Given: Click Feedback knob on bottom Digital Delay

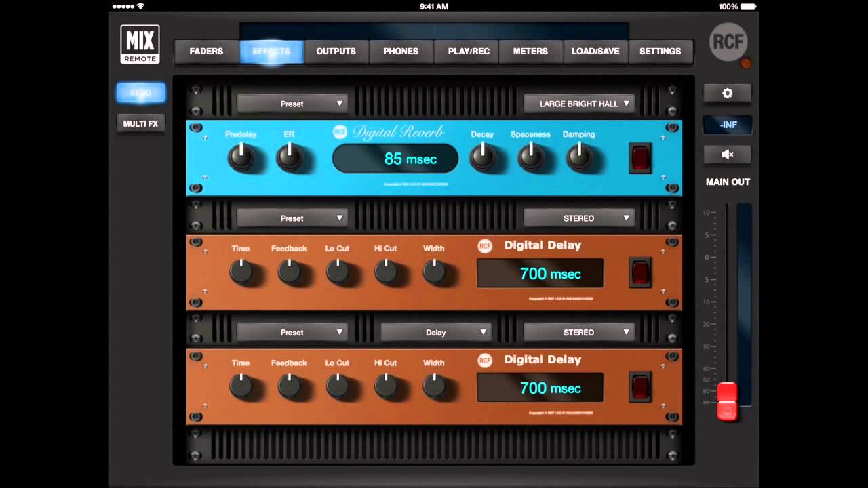Looking at the screenshot, I should coord(289,386).
